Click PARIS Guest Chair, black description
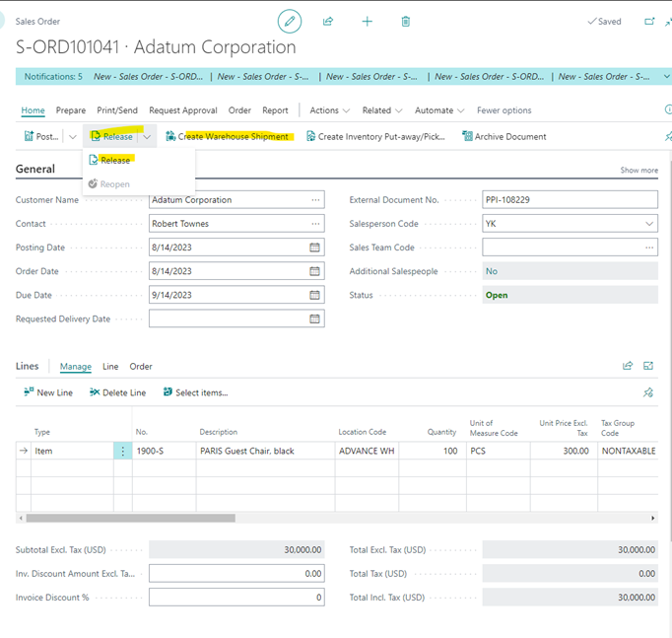The width and height of the screenshot is (672, 638). tap(265, 451)
